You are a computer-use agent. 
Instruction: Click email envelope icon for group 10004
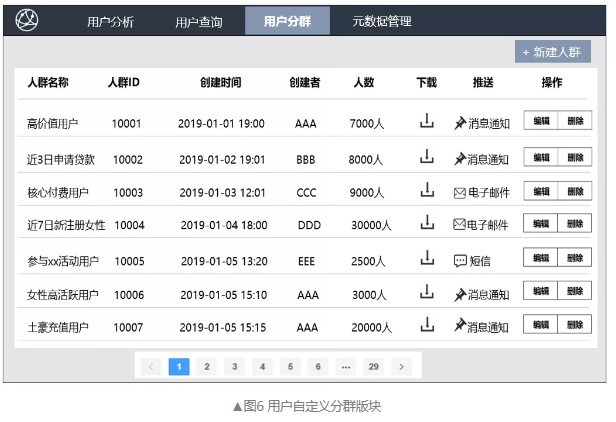coord(459,224)
